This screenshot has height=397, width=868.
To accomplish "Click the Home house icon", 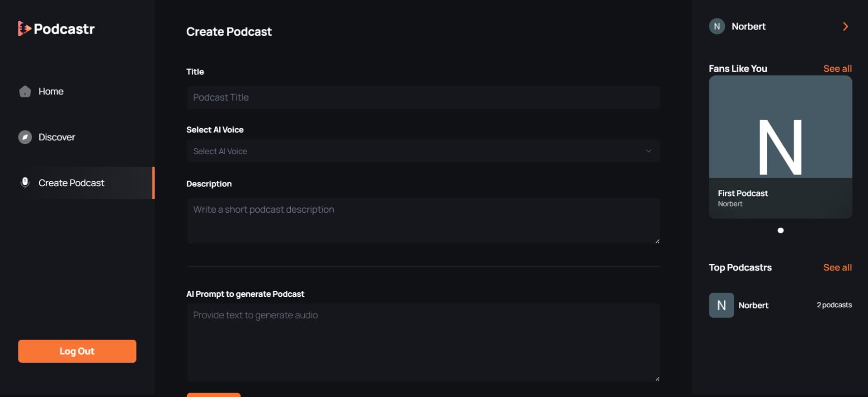I will [25, 91].
